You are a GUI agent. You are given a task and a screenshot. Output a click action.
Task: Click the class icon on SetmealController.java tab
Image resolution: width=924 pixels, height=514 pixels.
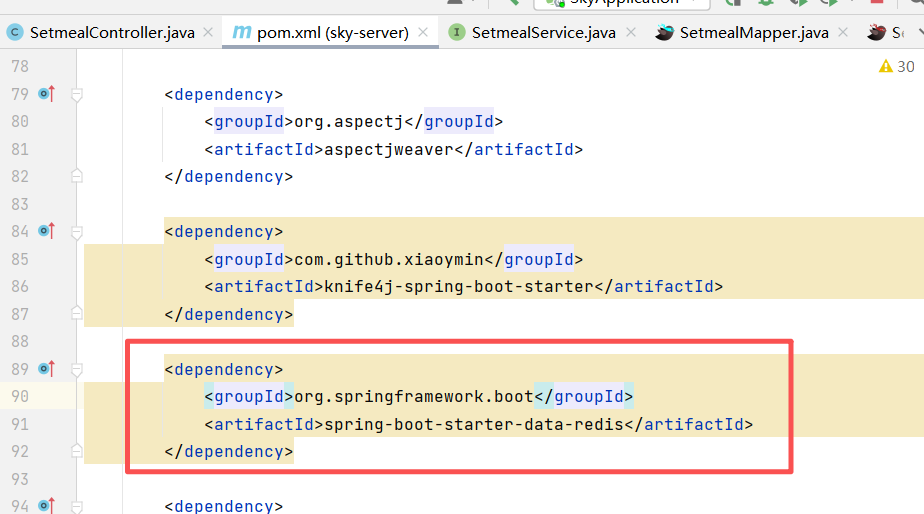point(15,32)
